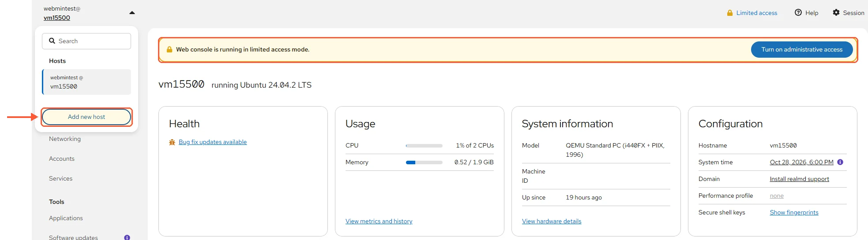Open Applications under Tools

[66, 218]
